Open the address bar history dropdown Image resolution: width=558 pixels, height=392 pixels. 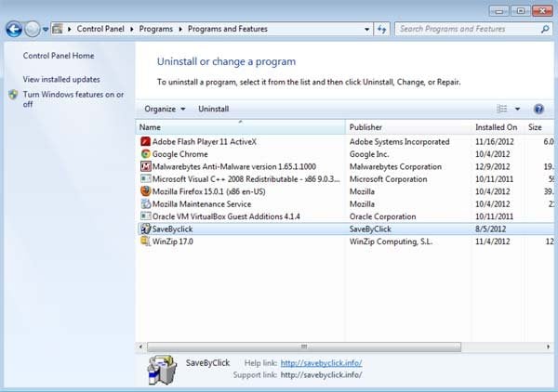tap(367, 29)
